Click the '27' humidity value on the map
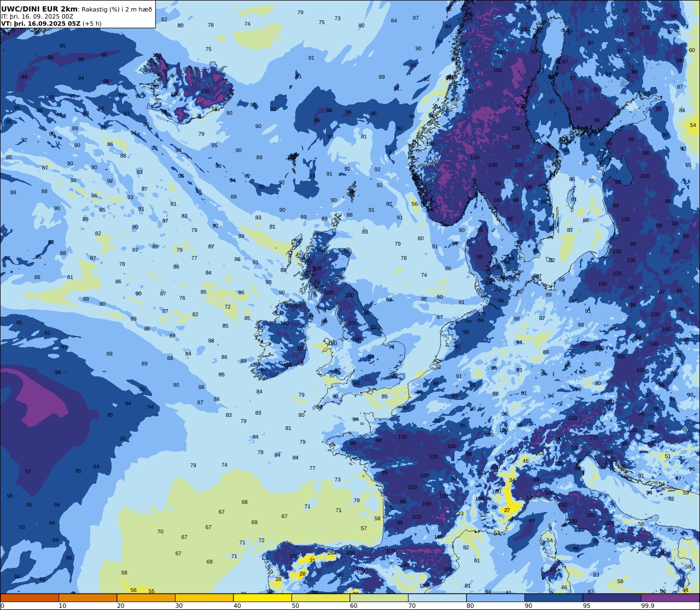700x610 pixels. click(507, 510)
